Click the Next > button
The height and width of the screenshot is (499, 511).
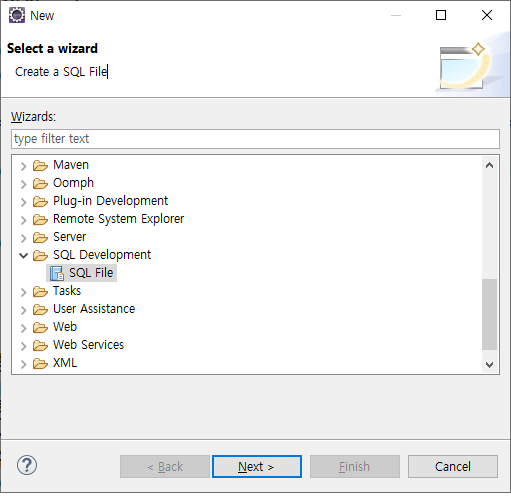coord(257,466)
